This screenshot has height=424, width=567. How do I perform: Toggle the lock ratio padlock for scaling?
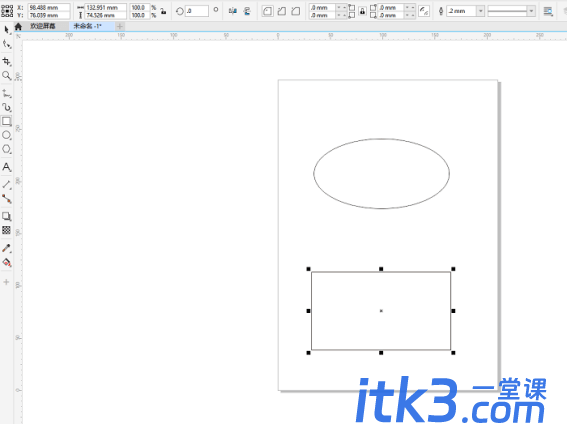tap(163, 11)
